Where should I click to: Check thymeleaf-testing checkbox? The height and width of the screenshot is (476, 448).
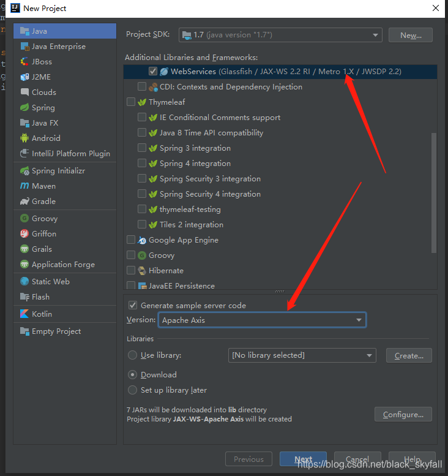coord(141,209)
